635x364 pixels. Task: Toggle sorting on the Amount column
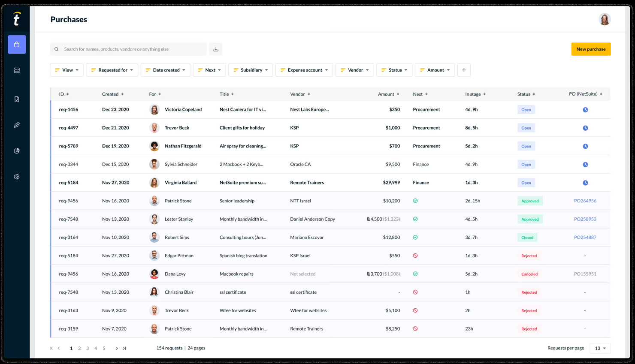398,94
